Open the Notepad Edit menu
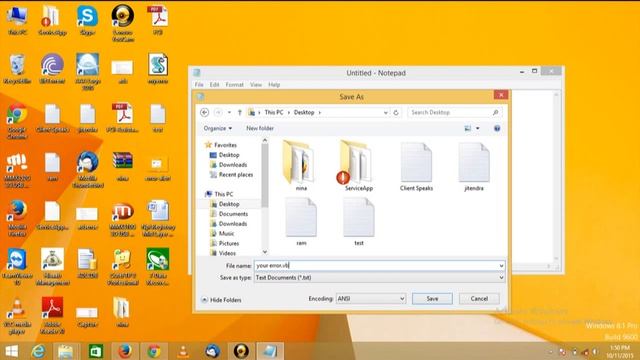This screenshot has height=360, width=640. [x=214, y=84]
